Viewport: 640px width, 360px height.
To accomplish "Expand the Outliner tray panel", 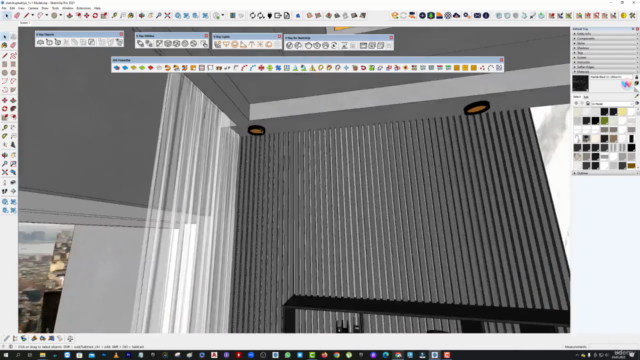I will (605, 173).
